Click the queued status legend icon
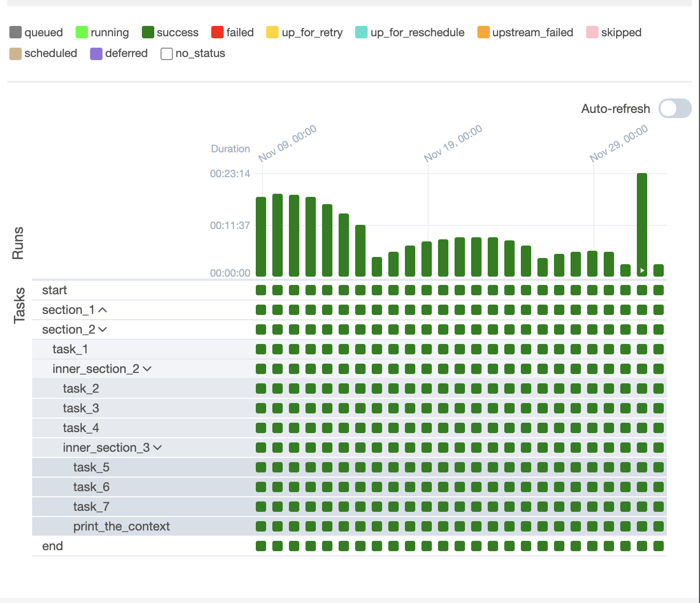 coord(15,32)
